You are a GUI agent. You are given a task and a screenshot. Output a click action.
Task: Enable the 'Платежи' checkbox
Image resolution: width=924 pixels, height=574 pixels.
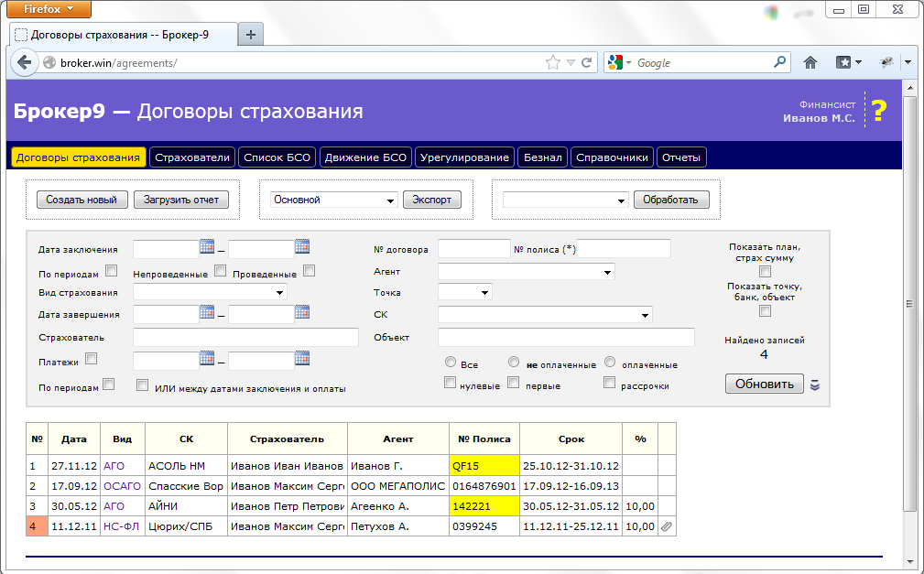[x=92, y=358]
